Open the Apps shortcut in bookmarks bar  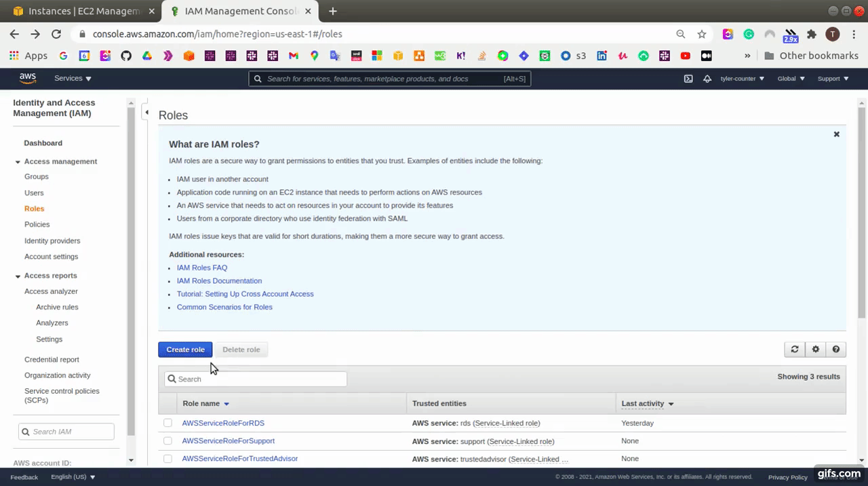(x=28, y=56)
